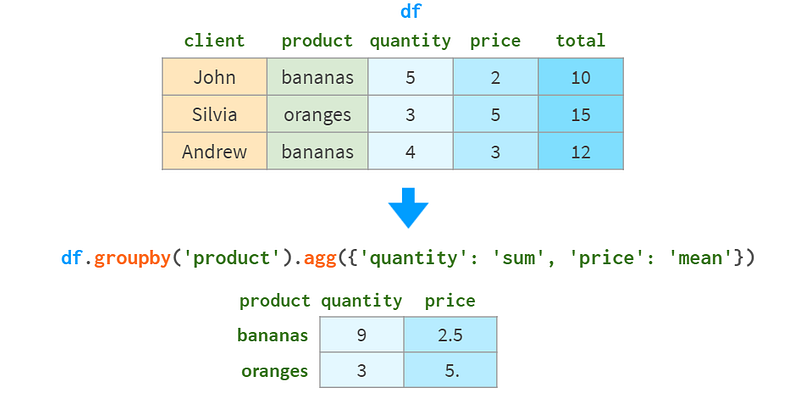Screen dimensions: 800x393
Task: Click the Andrew client cell
Action: click(x=215, y=152)
